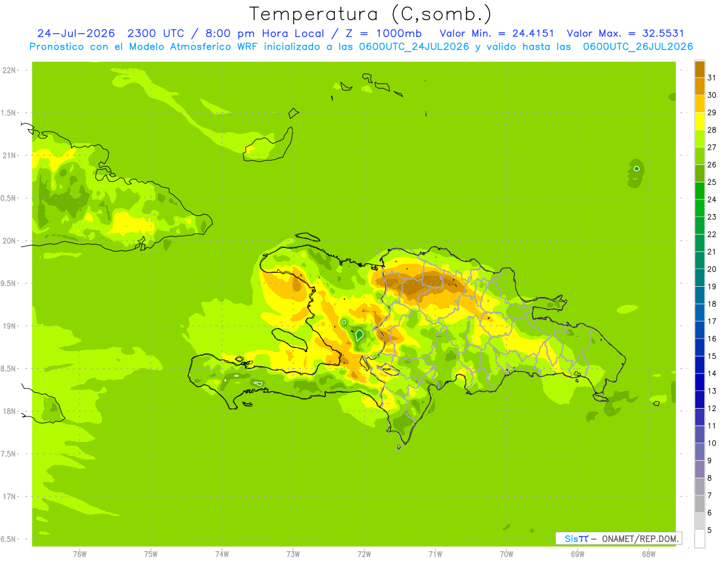Select legend color band between 29 and 30
Image resolution: width=728 pixels, height=562 pixels.
[699, 104]
